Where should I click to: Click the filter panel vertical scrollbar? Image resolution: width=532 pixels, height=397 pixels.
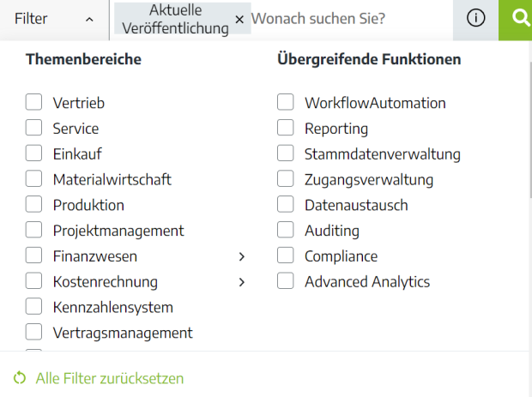point(530,129)
